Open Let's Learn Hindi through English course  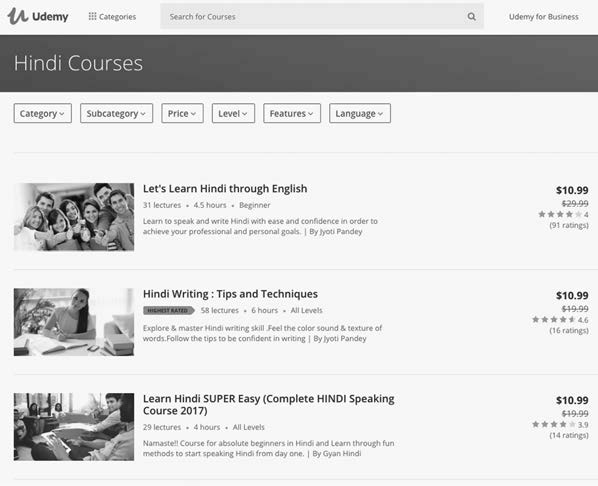(x=225, y=189)
